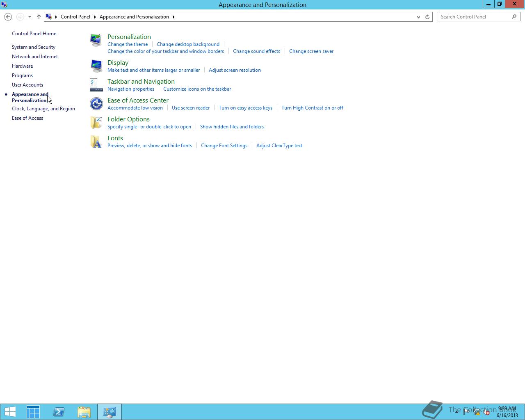Click the search magnifier icon
The height and width of the screenshot is (420, 525).
514,17
